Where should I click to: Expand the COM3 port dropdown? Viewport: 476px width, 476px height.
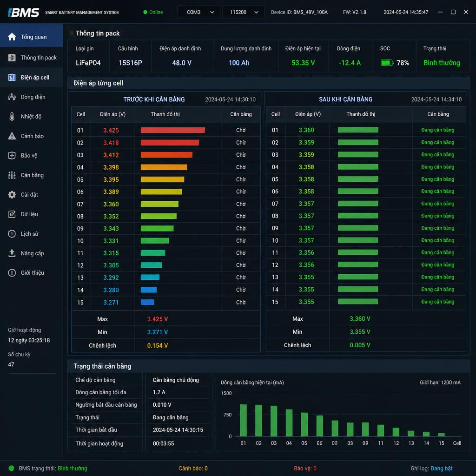[x=198, y=12]
